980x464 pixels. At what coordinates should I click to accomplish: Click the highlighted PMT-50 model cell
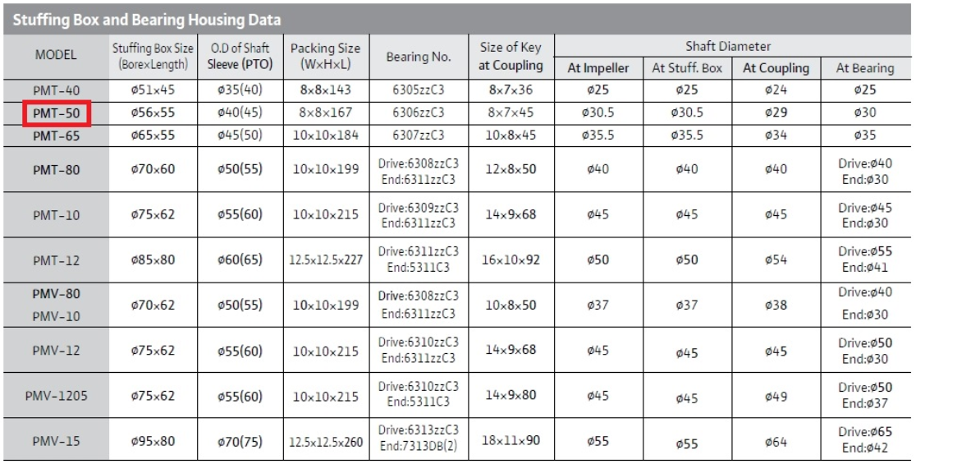point(57,114)
